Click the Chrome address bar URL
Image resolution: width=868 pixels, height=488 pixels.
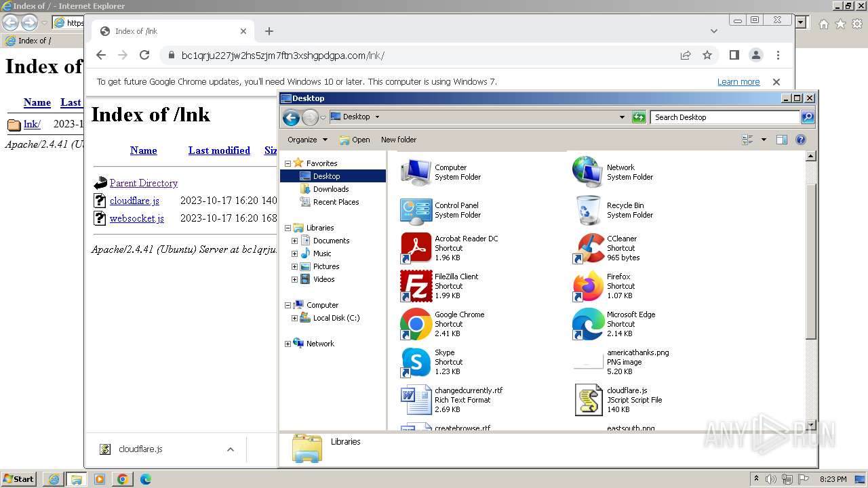coord(283,56)
